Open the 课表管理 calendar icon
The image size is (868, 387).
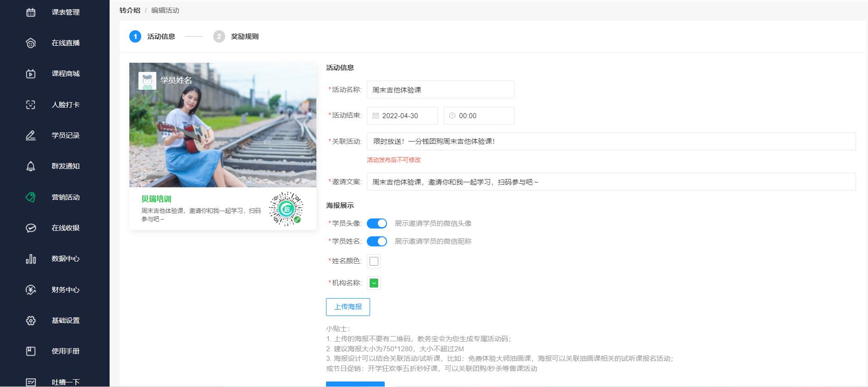pyautogui.click(x=31, y=12)
